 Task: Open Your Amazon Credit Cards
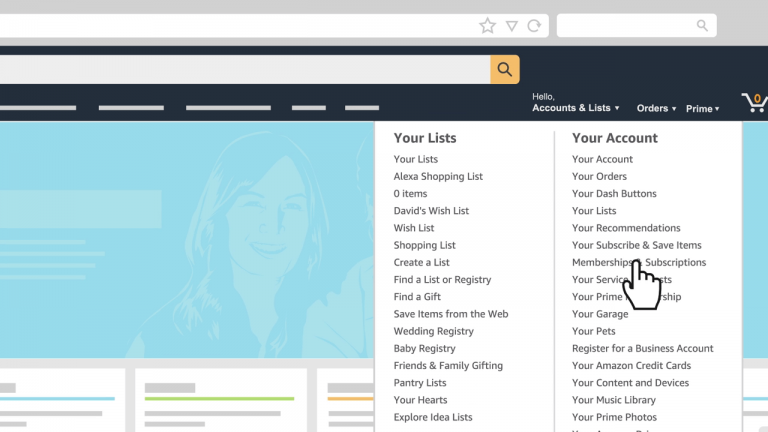(x=631, y=365)
